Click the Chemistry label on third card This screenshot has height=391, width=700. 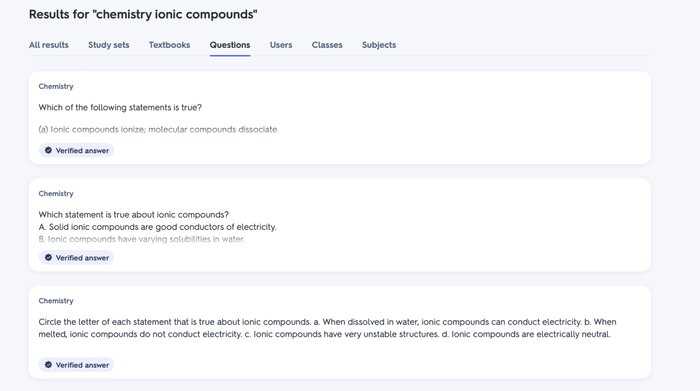56,300
